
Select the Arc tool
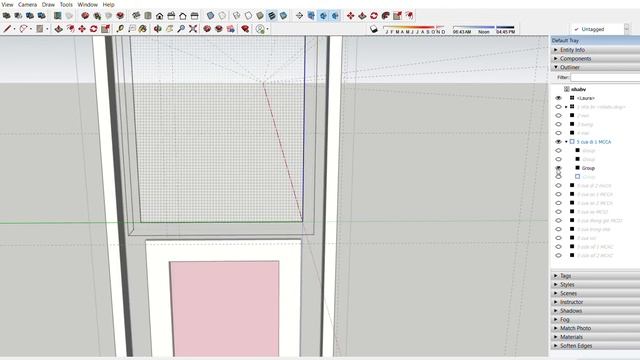pyautogui.click(x=23, y=29)
